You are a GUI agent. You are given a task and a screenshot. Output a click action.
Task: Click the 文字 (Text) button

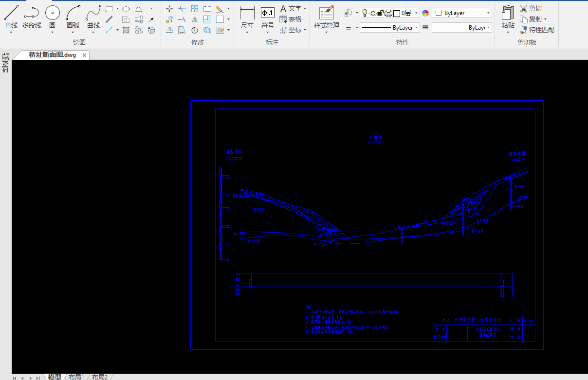point(291,9)
